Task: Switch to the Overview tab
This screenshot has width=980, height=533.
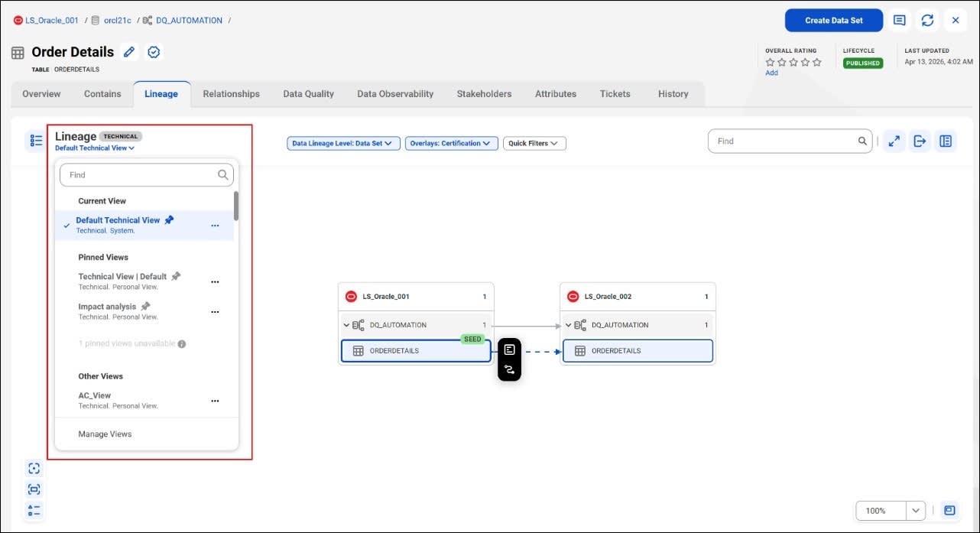Action: click(x=41, y=94)
